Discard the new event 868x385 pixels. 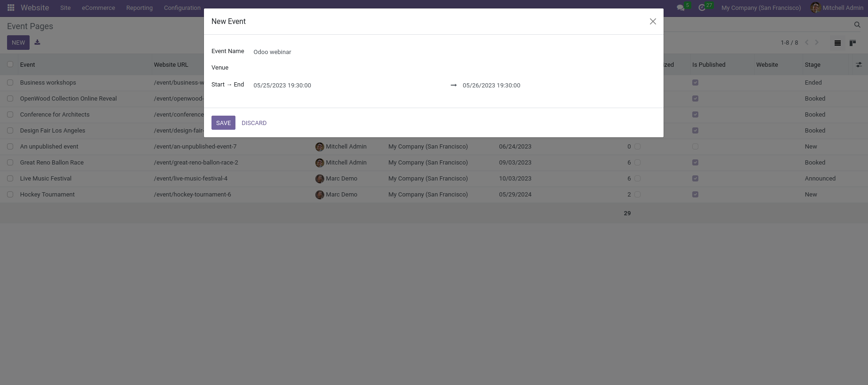[254, 123]
